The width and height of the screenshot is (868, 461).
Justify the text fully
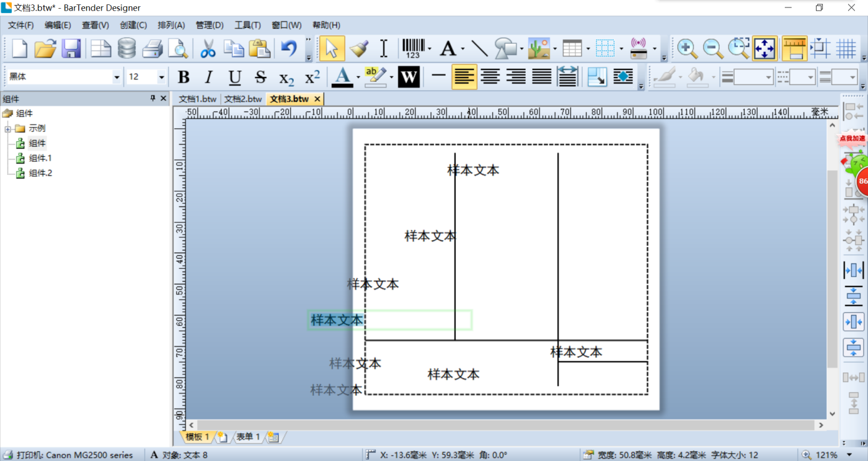pos(542,77)
